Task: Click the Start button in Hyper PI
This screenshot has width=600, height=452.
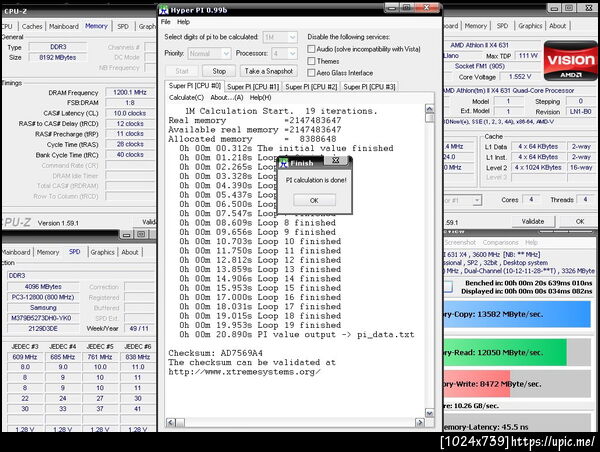Action: click(182, 71)
